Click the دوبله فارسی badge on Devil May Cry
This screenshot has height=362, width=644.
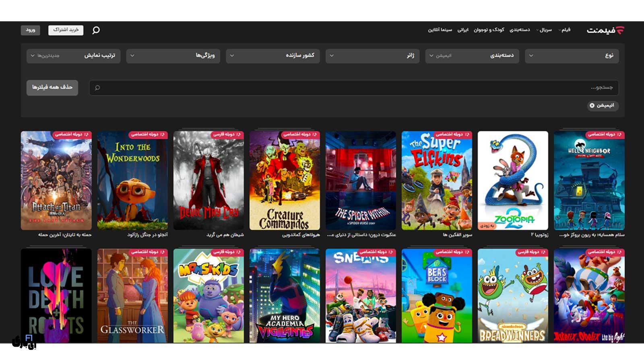[x=227, y=135]
